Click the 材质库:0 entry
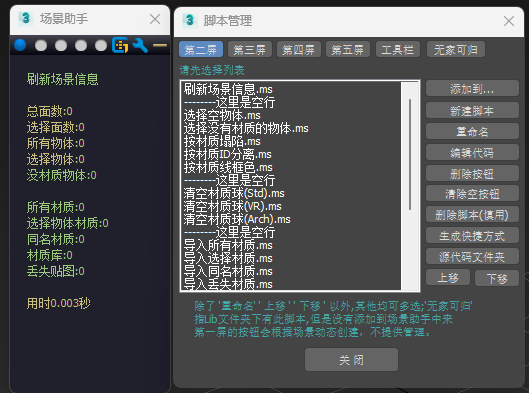529x393 pixels. click(x=50, y=255)
